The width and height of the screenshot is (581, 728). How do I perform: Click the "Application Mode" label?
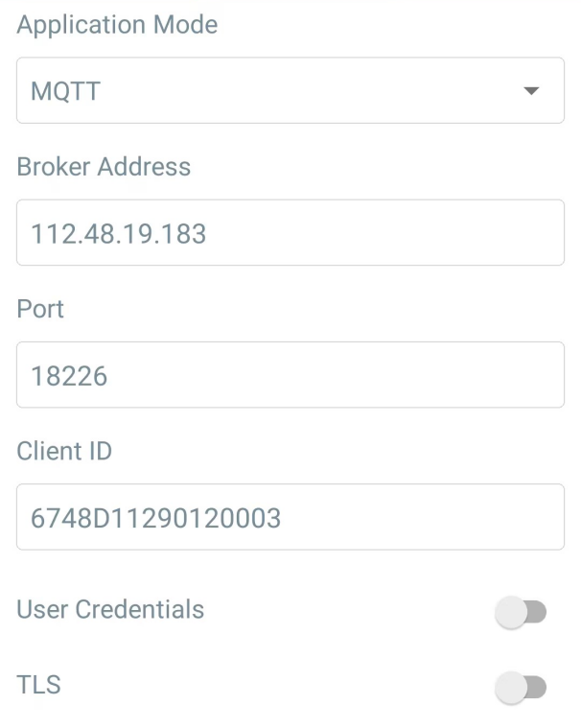[x=117, y=24]
